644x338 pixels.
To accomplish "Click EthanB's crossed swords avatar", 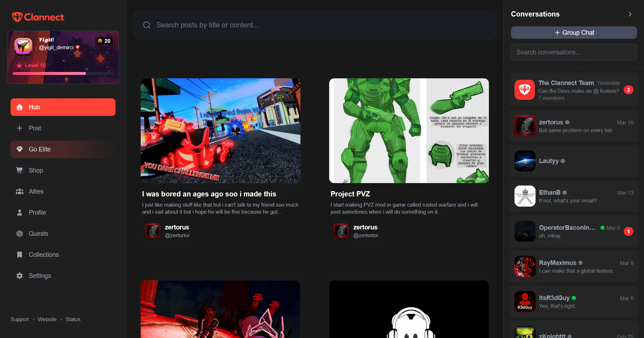I will [525, 196].
